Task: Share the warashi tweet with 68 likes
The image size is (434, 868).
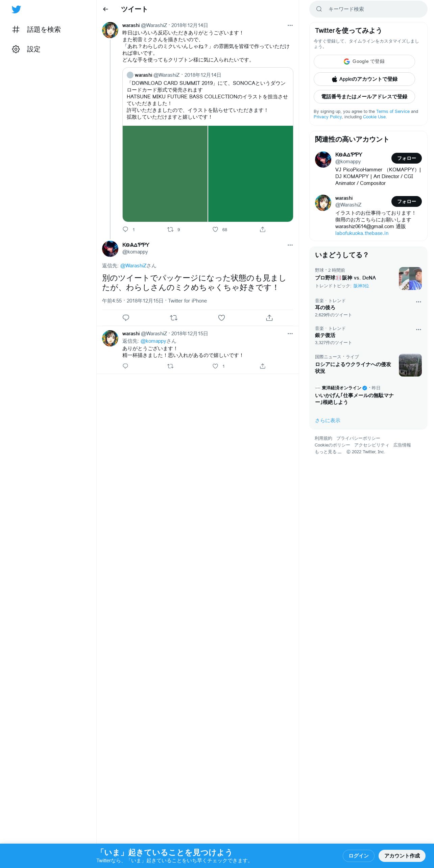Action: click(263, 230)
